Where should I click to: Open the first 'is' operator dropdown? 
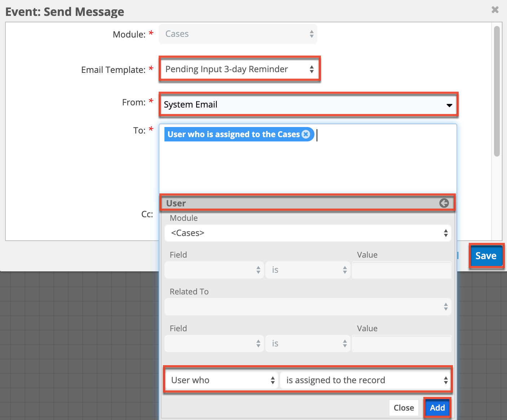[308, 270]
